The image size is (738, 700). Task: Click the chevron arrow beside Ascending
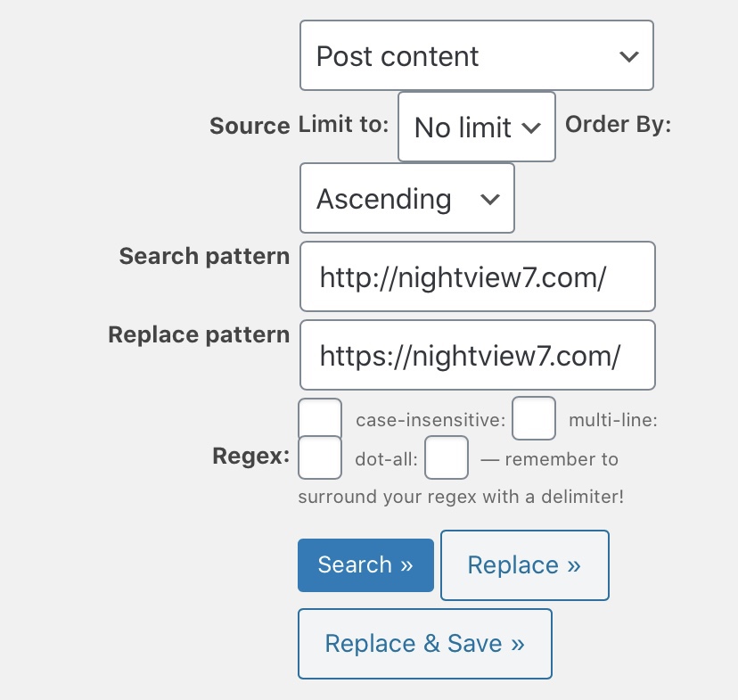(489, 199)
